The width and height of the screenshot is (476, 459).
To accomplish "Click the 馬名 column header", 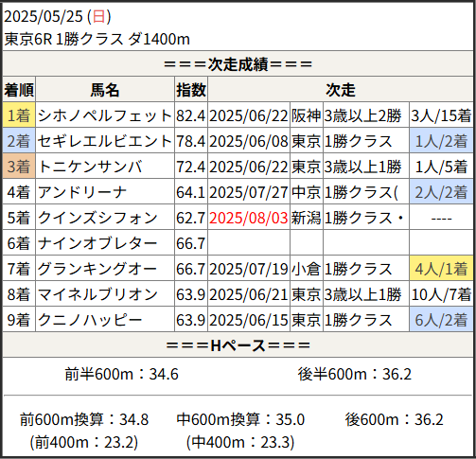I will tap(105, 90).
